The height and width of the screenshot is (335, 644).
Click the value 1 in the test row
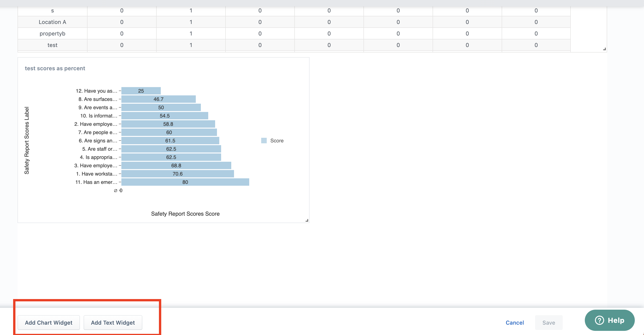191,45
